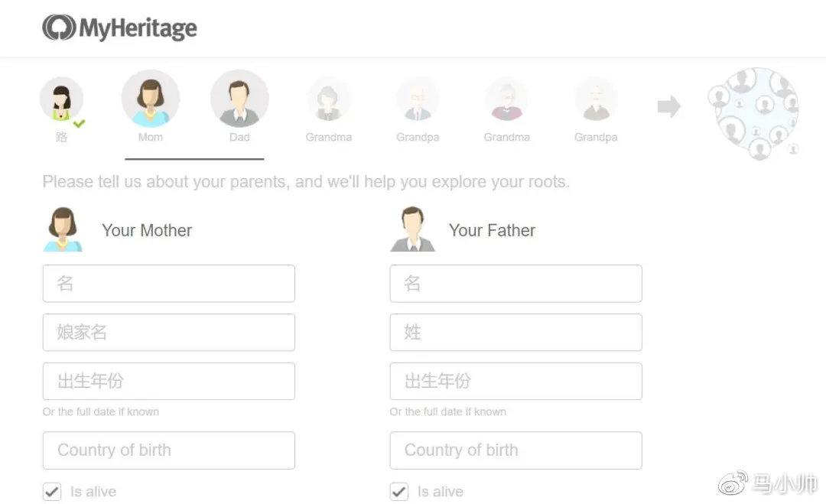Screen dimensions: 826x504
Task: Select the Dad avatar step
Action: click(239, 99)
